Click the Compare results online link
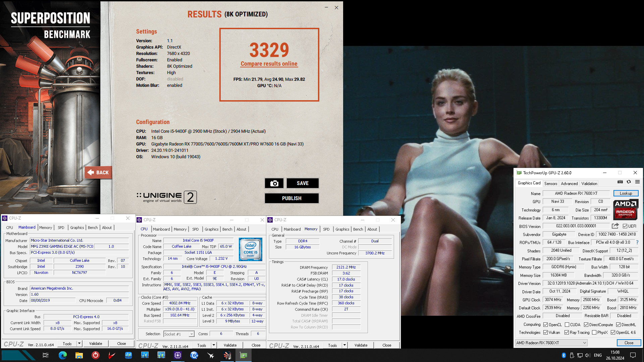 coord(269,64)
